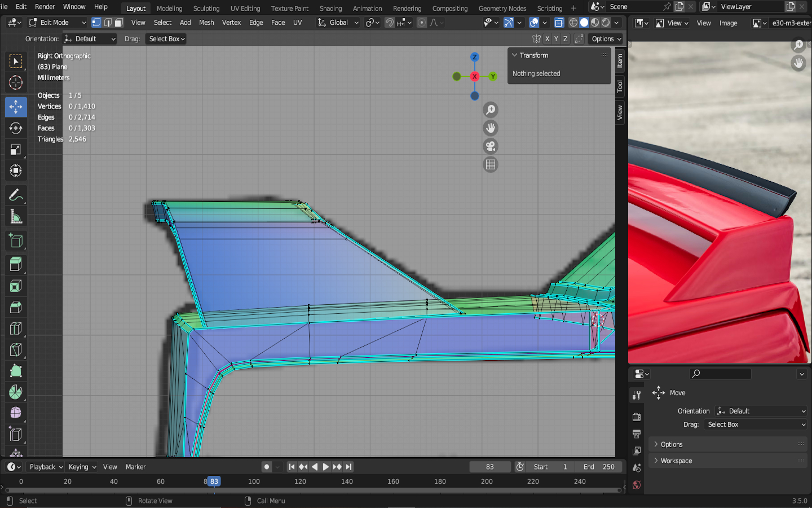Select the Cursor tool in toolbar
Image resolution: width=812 pixels, height=508 pixels.
16,83
